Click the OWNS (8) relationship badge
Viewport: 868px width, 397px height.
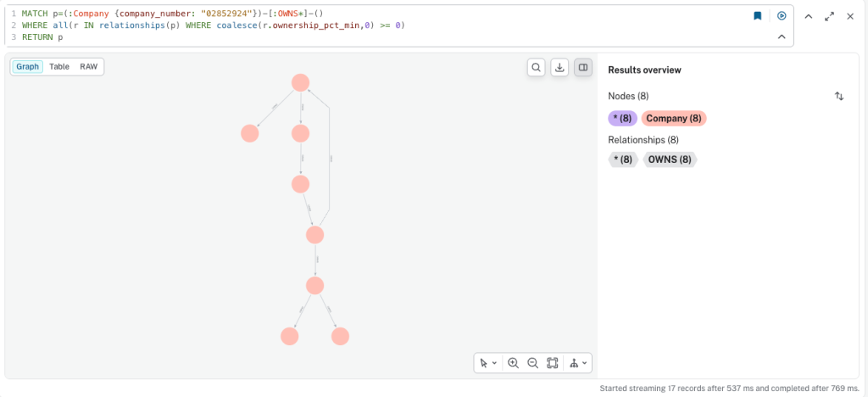[669, 159]
